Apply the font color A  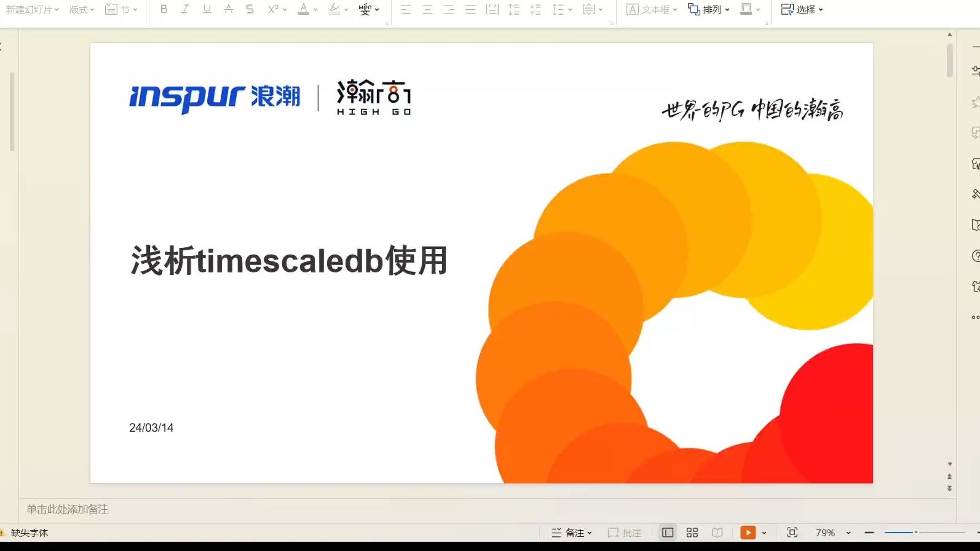click(x=303, y=9)
